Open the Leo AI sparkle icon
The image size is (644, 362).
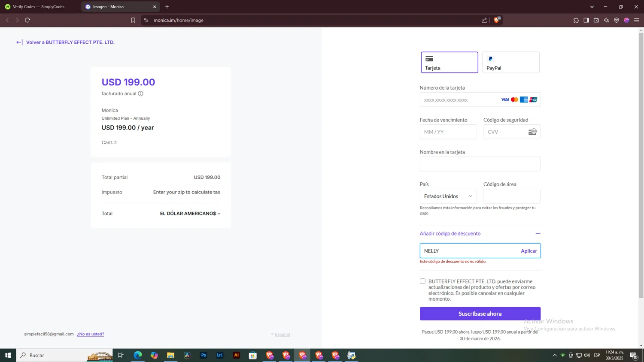tap(606, 20)
